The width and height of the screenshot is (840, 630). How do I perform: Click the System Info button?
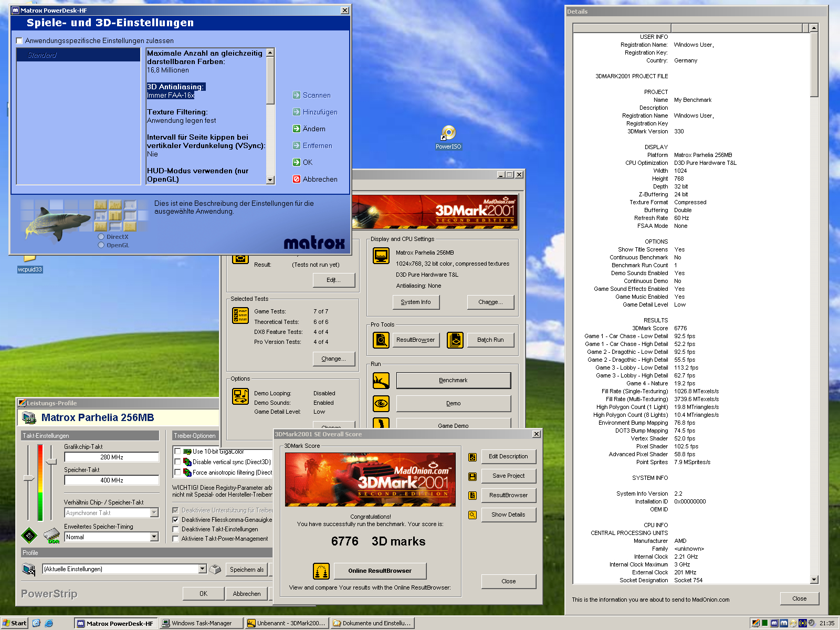pos(416,302)
